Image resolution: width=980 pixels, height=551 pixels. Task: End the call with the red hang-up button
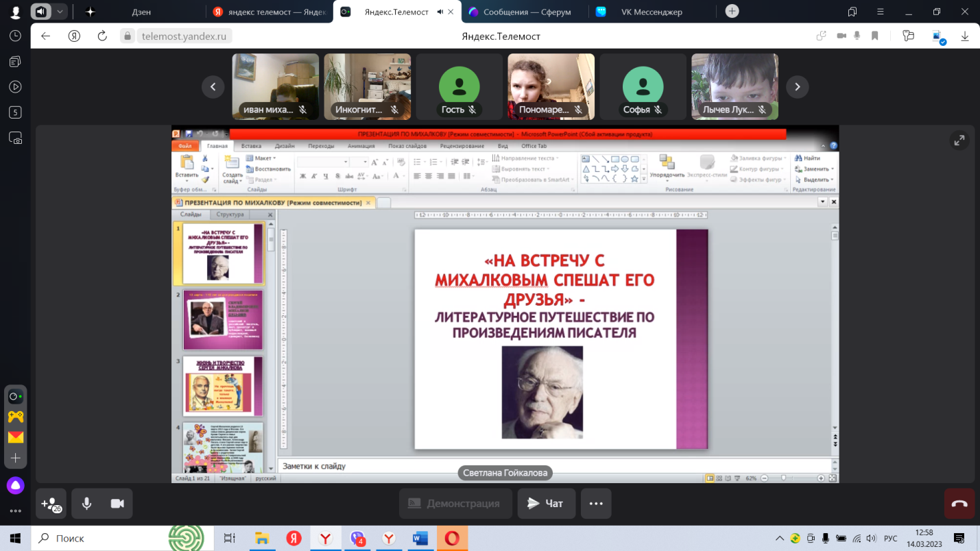coord(959,504)
